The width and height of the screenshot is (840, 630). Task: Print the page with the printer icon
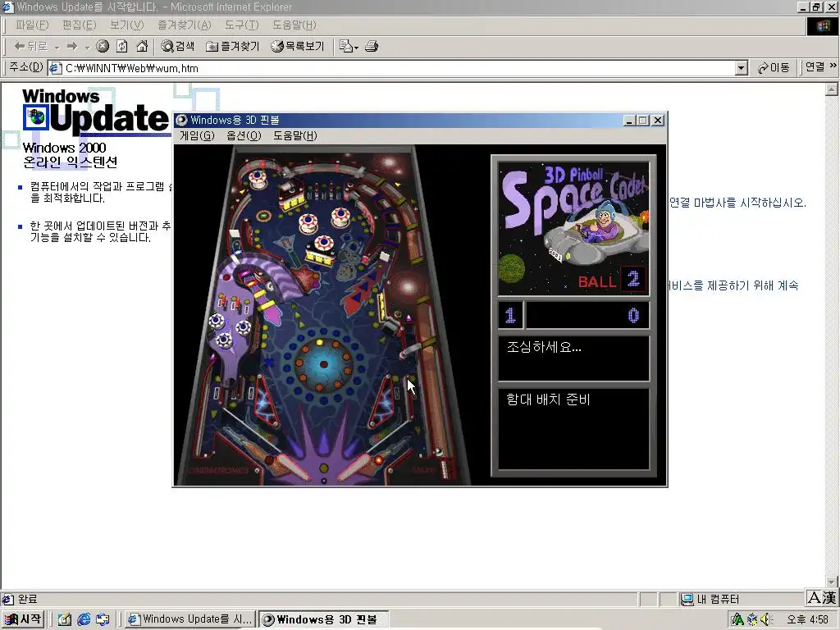(372, 47)
